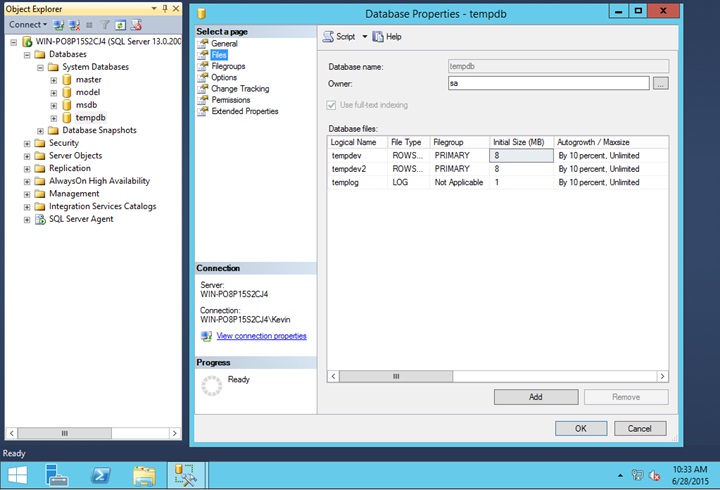Open the Script dropdown arrow
This screenshot has height=490, width=720.
point(365,36)
